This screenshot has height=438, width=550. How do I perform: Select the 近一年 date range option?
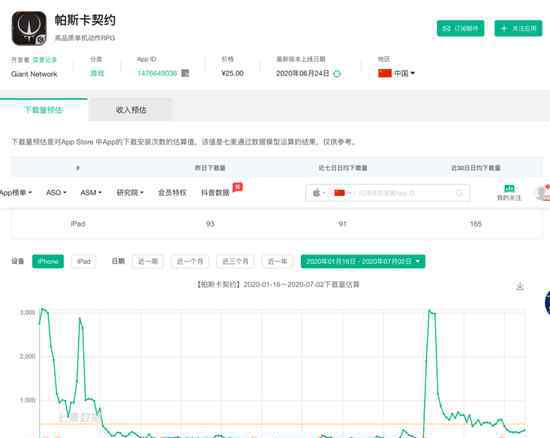click(x=277, y=261)
